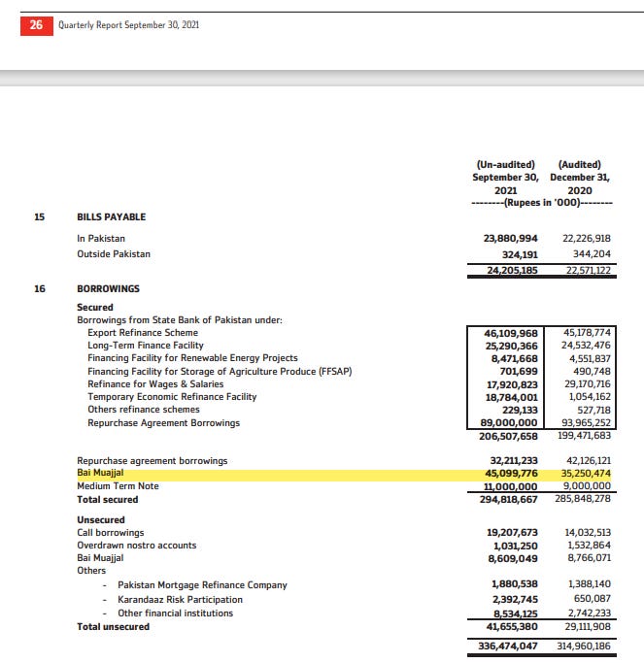Click the highlighted secured Bai Muajjal label
The height and width of the screenshot is (663, 644).
100,473
